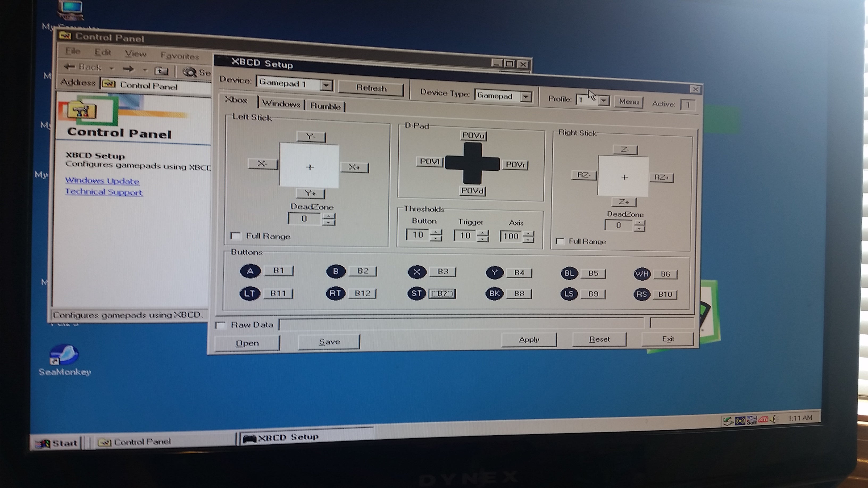Increase the Button threshold value

coord(436,232)
